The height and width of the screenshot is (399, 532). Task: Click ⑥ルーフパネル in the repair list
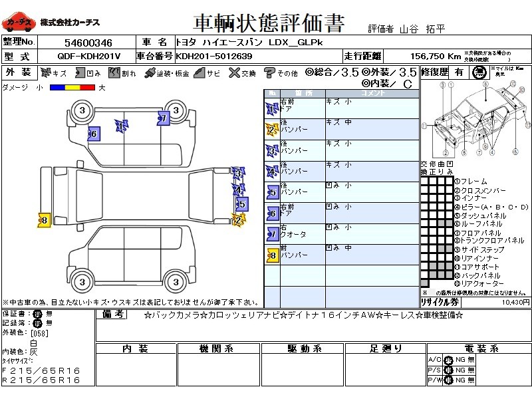[479, 224]
